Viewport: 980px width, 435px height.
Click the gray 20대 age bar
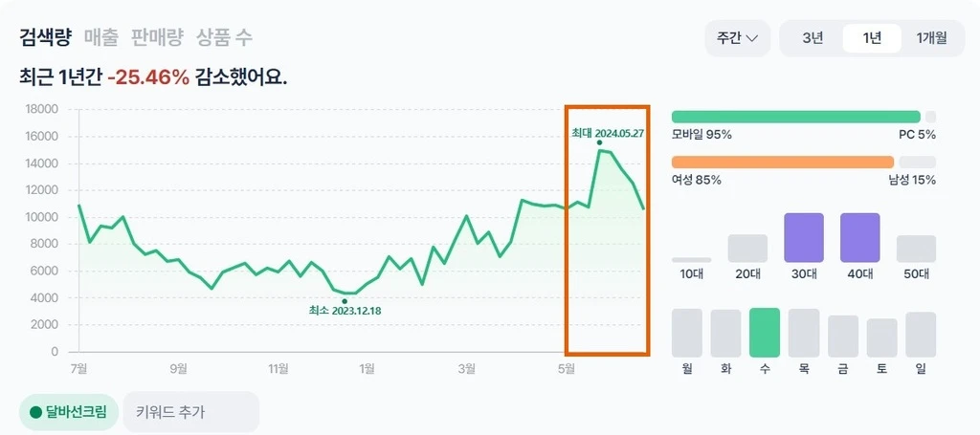[x=747, y=249]
